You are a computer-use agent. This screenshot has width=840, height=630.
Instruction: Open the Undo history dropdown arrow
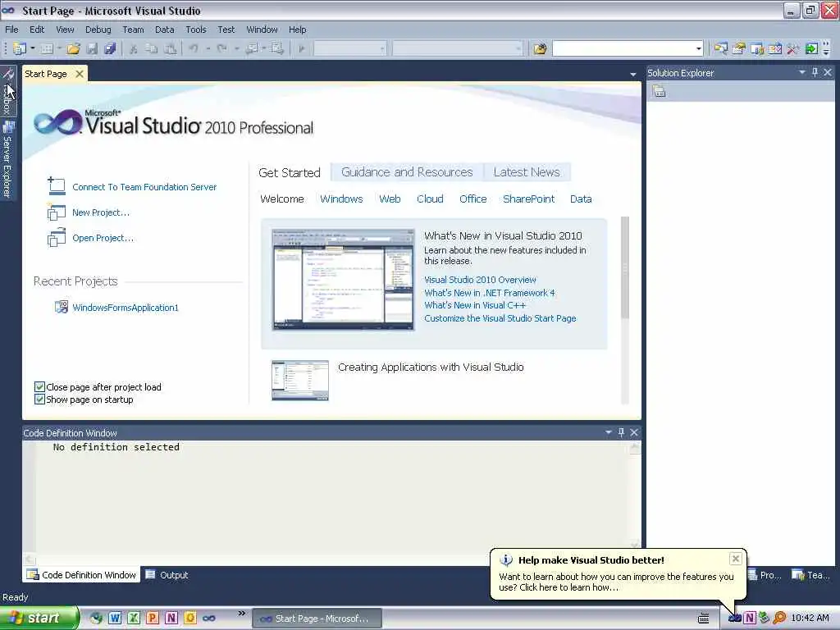pyautogui.click(x=208, y=48)
